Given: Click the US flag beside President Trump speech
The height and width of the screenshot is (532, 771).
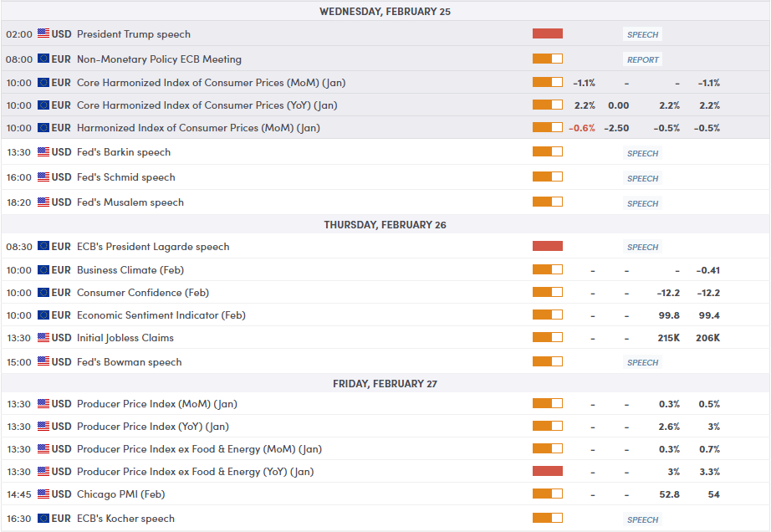Looking at the screenshot, I should pyautogui.click(x=43, y=34).
